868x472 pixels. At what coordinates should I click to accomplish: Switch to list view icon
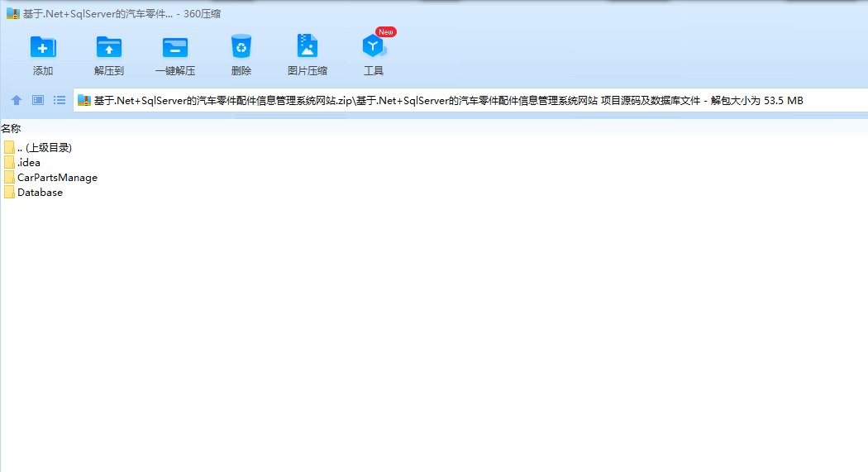(60, 100)
